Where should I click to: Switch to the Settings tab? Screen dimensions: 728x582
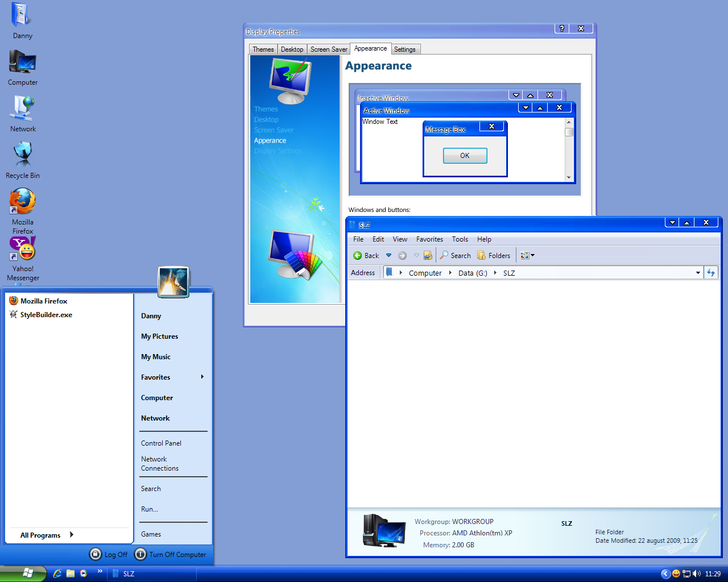[404, 49]
